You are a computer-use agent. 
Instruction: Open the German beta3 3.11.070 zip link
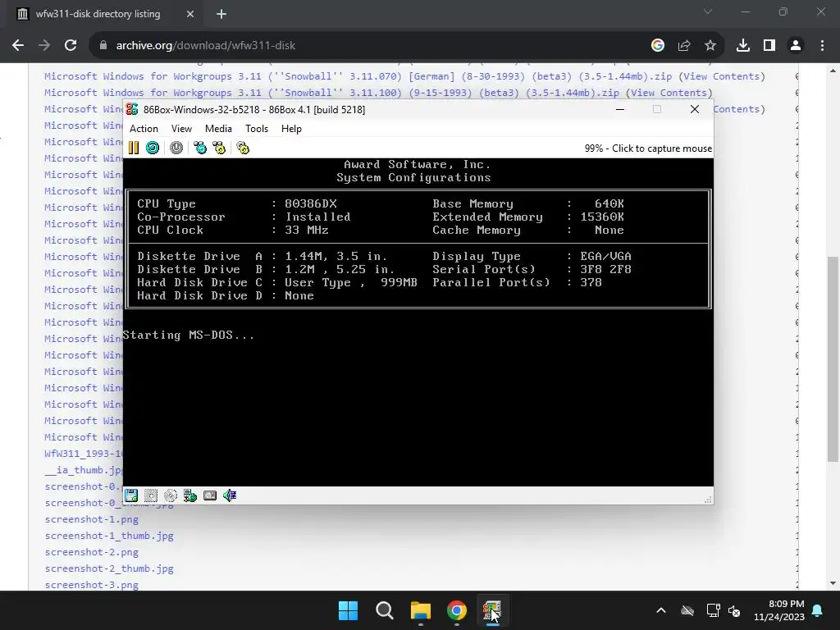[x=358, y=76]
